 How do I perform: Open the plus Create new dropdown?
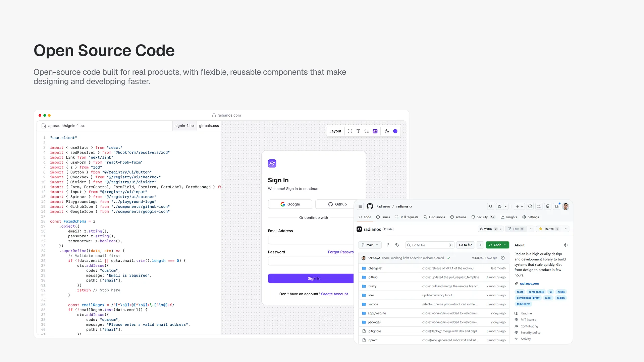pos(520,206)
